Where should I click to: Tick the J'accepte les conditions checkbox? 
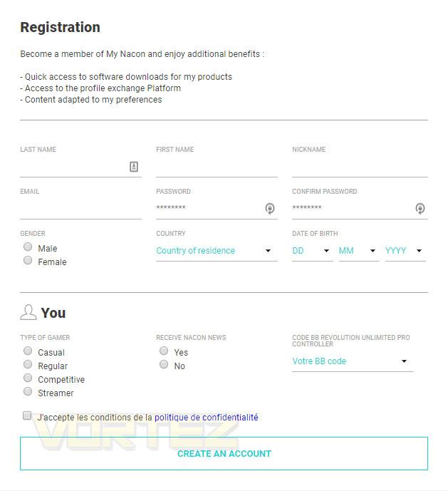(x=27, y=415)
